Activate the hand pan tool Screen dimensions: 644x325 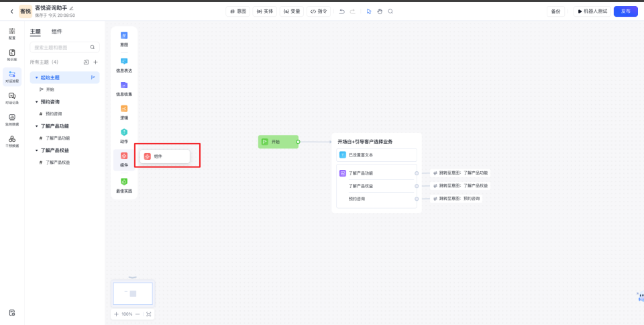[380, 11]
